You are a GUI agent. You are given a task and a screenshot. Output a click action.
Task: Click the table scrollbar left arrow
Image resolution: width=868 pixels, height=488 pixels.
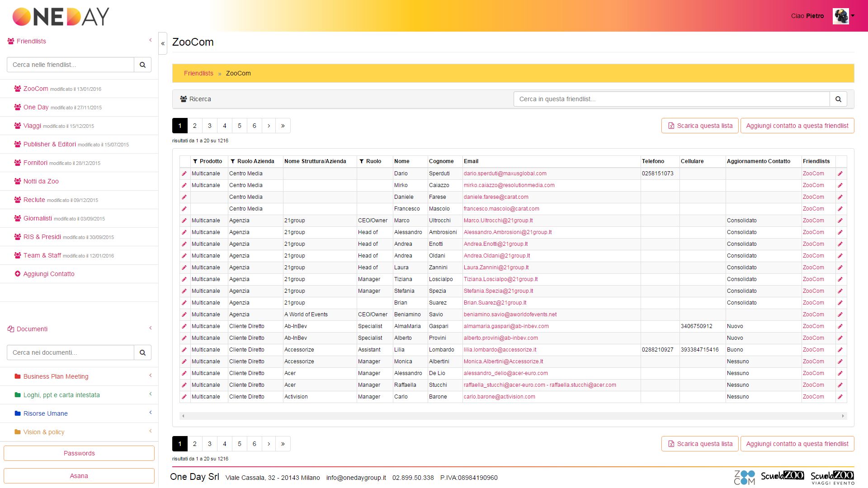[x=183, y=416]
